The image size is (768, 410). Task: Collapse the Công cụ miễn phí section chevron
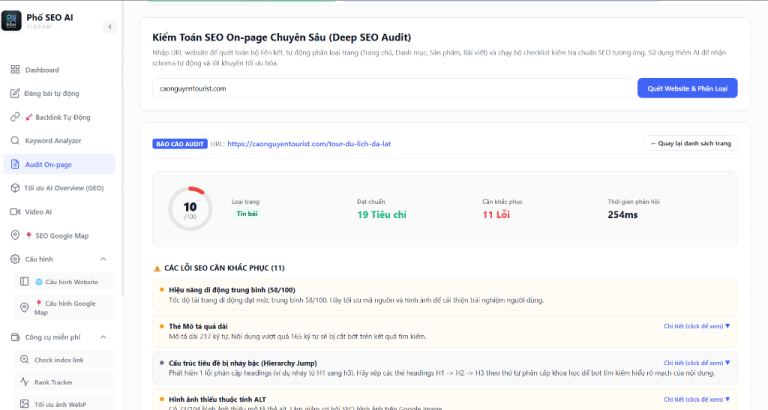(x=103, y=337)
